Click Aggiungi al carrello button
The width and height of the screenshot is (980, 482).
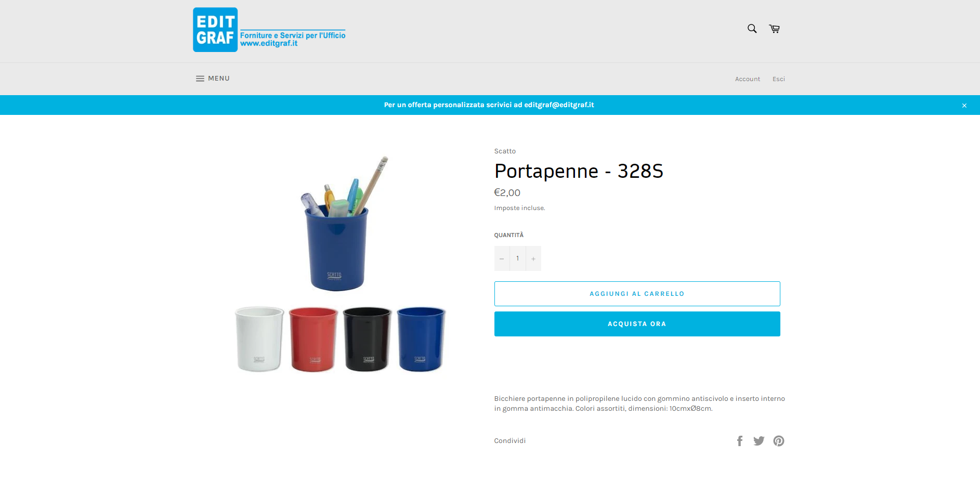point(637,294)
